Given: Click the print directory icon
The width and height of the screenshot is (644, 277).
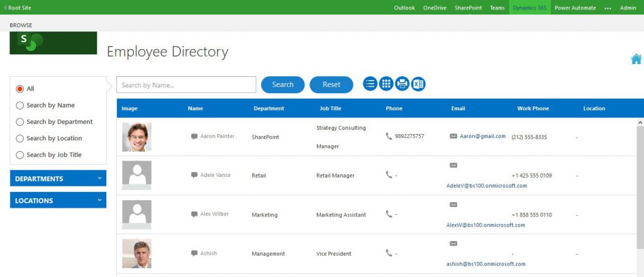Looking at the screenshot, I should coord(402,84).
